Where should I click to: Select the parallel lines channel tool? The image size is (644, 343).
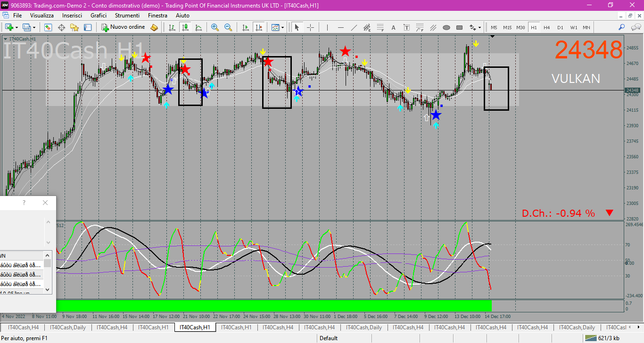[x=433, y=27]
